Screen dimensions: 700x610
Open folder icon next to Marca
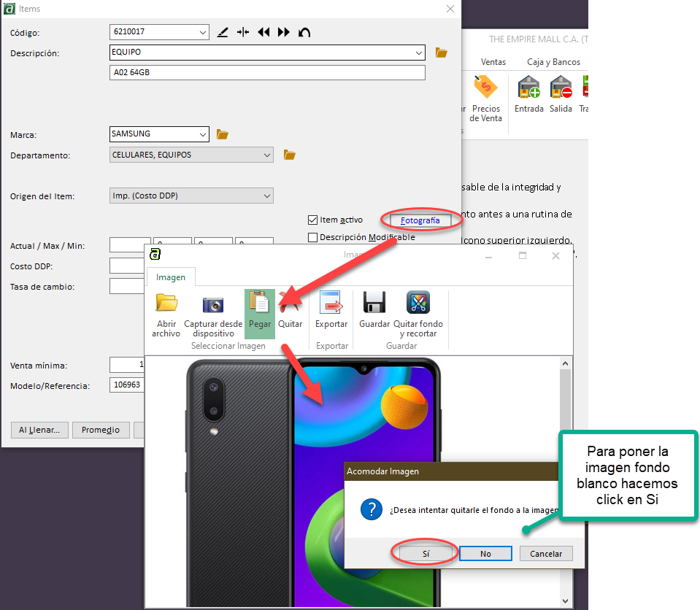tap(223, 134)
